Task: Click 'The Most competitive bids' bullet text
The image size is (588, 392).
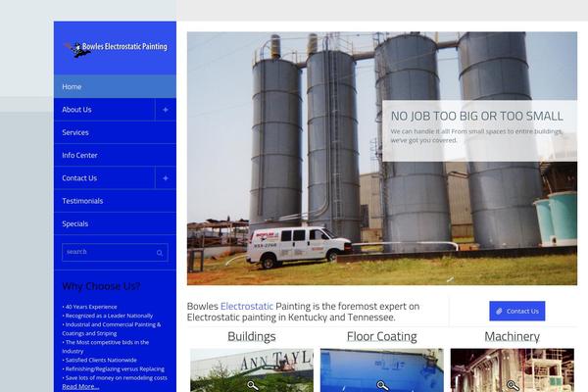Action: tap(106, 347)
